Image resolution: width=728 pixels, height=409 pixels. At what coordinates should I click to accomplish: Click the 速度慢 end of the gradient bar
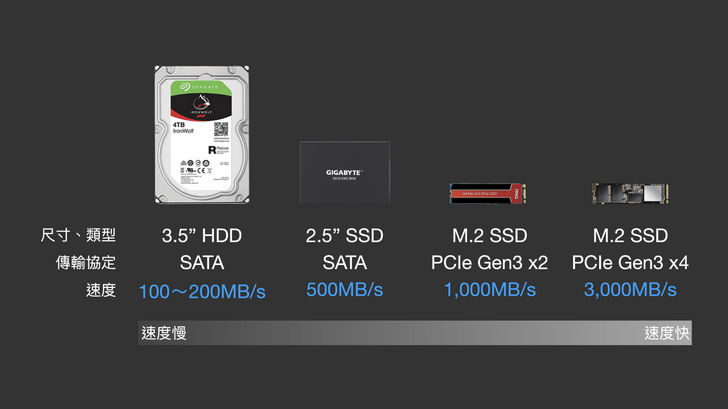tap(164, 333)
